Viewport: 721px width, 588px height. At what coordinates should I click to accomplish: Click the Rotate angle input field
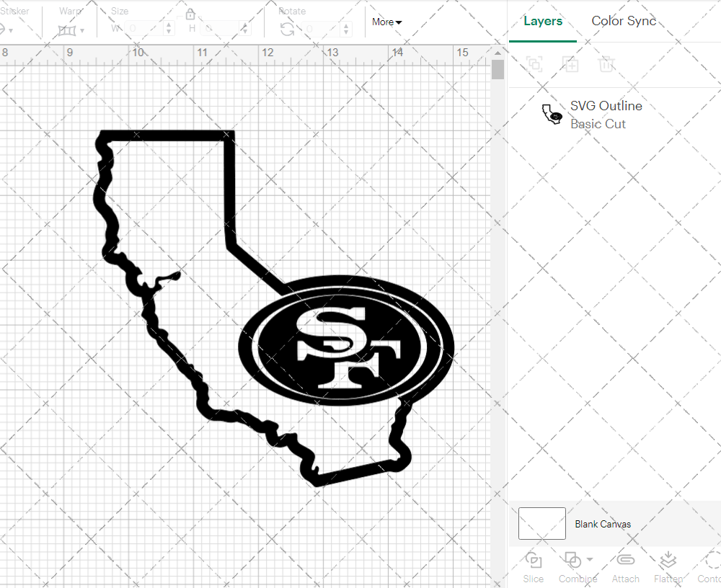(x=322, y=29)
